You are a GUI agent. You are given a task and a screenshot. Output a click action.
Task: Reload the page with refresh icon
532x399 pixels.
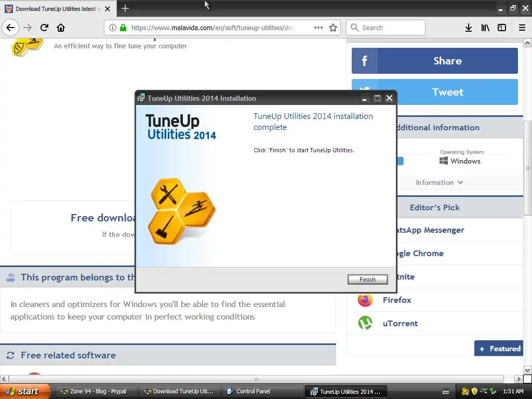44,28
